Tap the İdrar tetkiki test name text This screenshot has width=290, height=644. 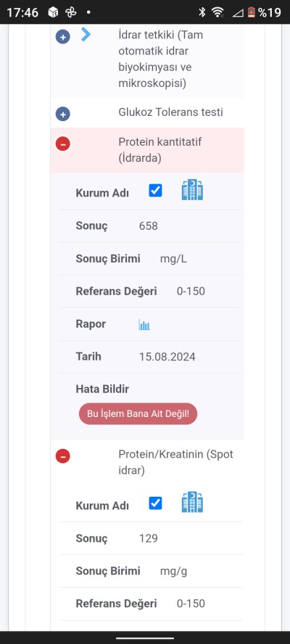click(161, 59)
